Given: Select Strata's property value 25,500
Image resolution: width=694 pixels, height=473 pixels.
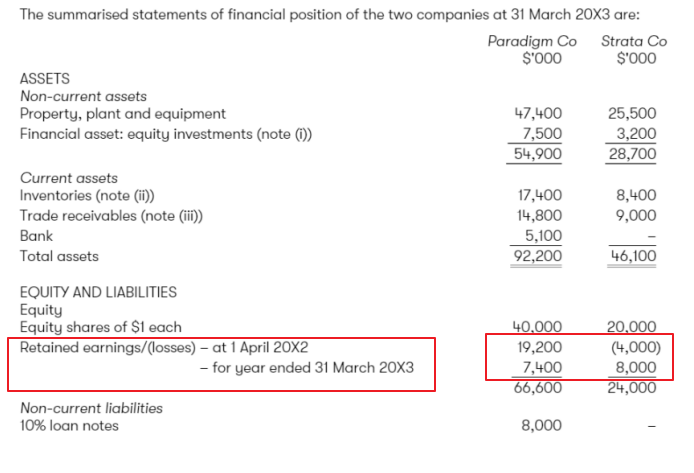Looking at the screenshot, I should coord(632,113).
